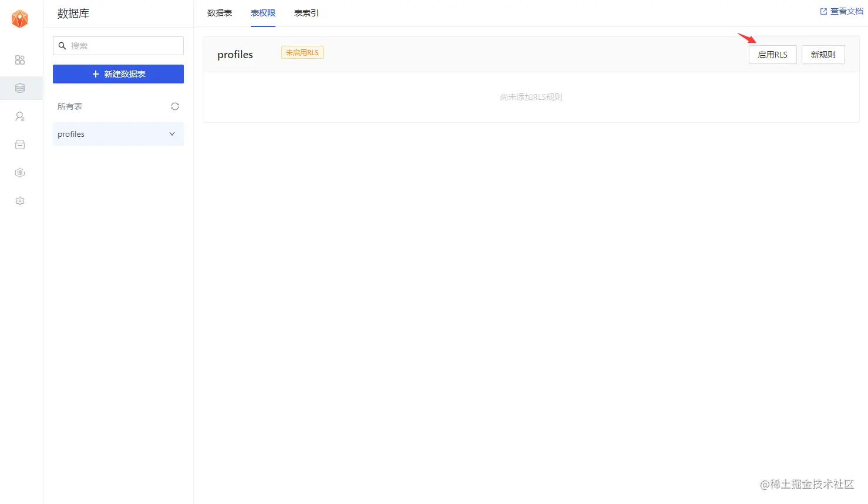Click the magnifier icon in the search box
Image resolution: width=868 pixels, height=504 pixels.
(63, 45)
